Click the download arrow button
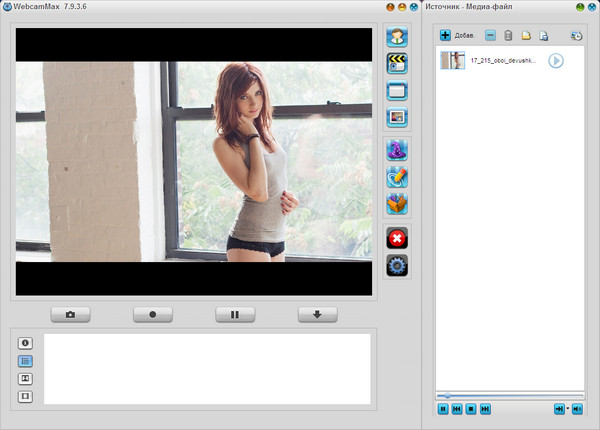Viewport: 600px width, 430px height. pos(317,314)
